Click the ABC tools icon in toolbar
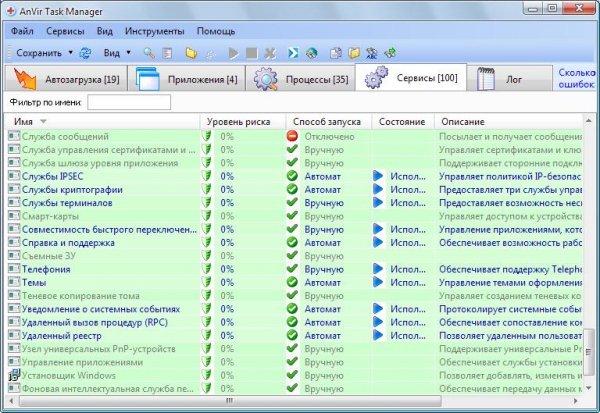600x413 pixels. (372, 53)
